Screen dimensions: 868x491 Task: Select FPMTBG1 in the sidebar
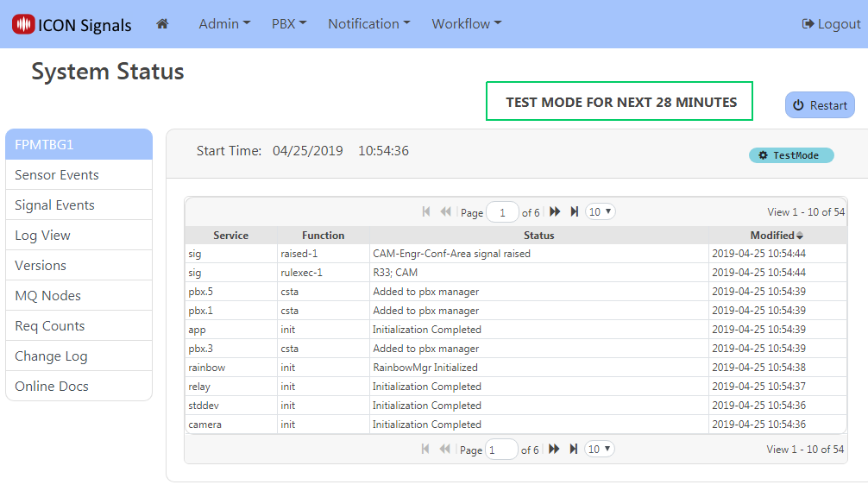(79, 144)
